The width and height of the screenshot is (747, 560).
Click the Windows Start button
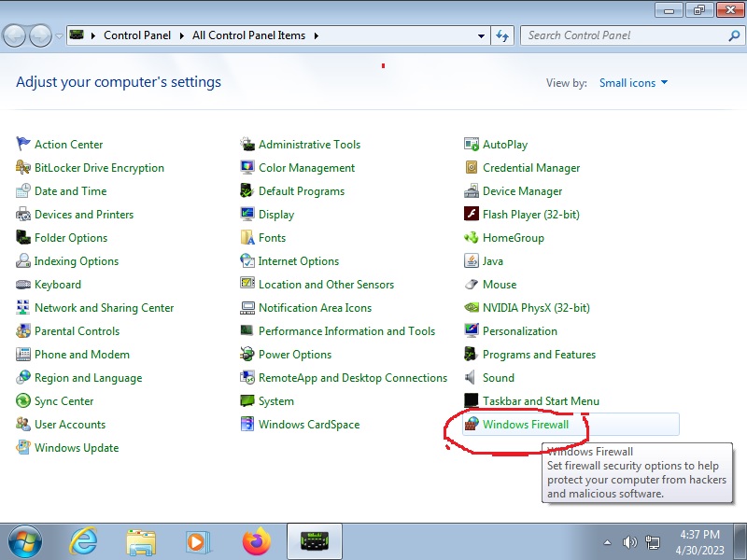coord(25,542)
